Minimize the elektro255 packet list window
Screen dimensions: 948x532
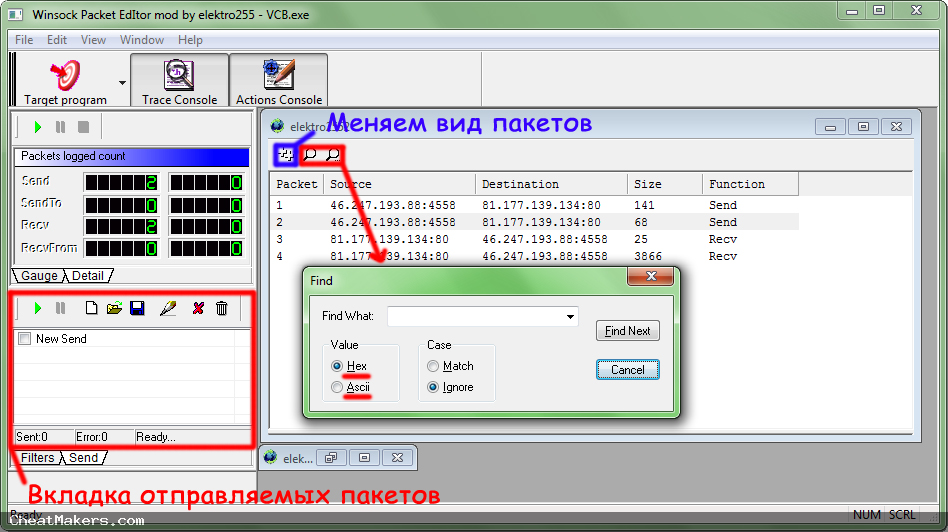coord(830,126)
